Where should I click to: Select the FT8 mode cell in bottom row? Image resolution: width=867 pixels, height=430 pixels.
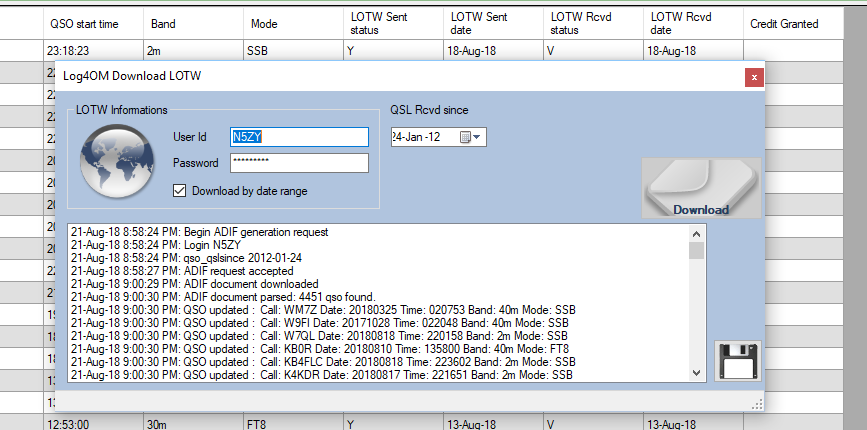tap(294, 423)
